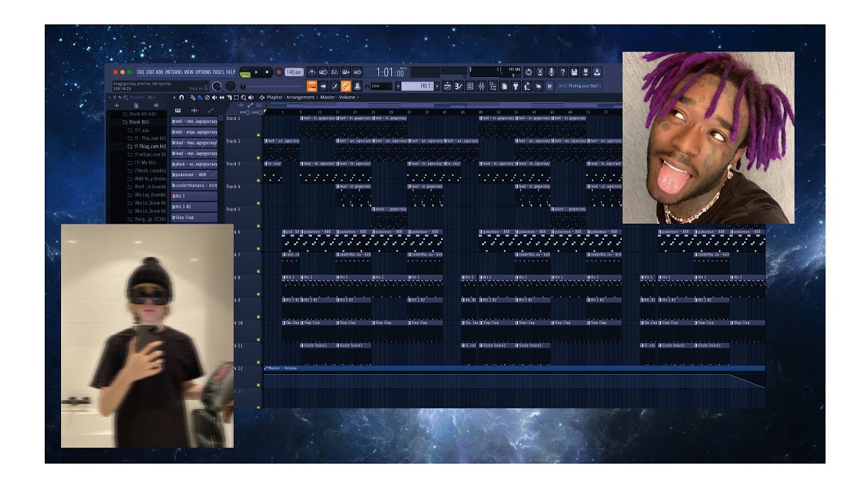Open the ADD menu
The width and height of the screenshot is (868, 488).
click(159, 72)
